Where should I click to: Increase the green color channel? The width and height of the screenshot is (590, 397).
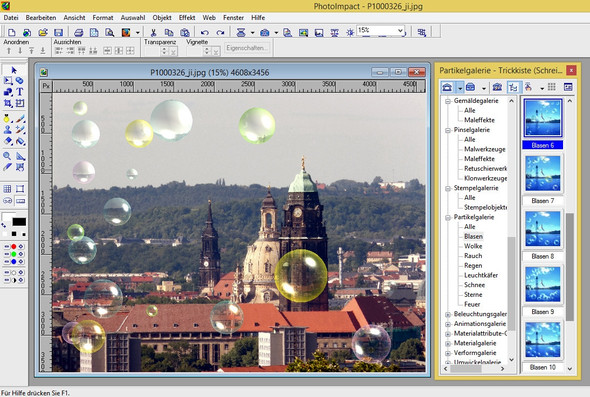click(x=21, y=254)
